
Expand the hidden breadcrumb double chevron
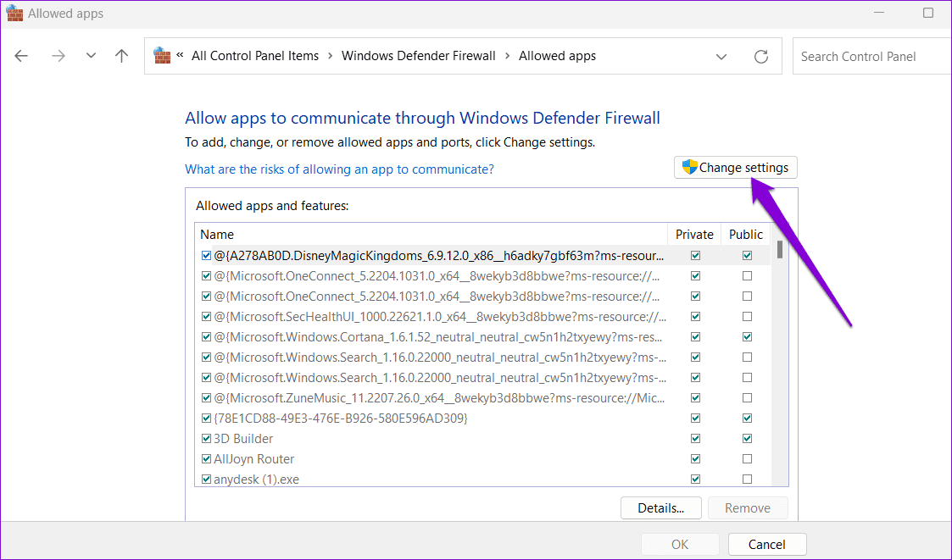click(x=180, y=55)
